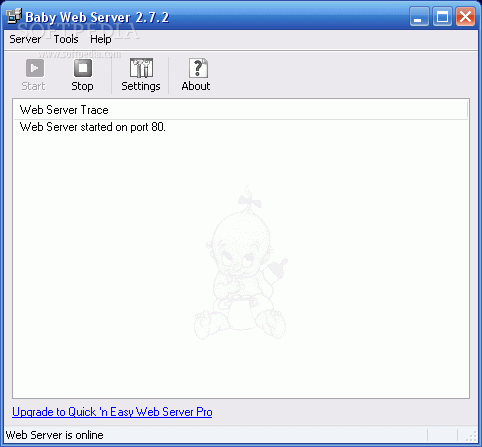482x447 pixels.
Task: Open the About toolbar icon
Action: (x=198, y=68)
